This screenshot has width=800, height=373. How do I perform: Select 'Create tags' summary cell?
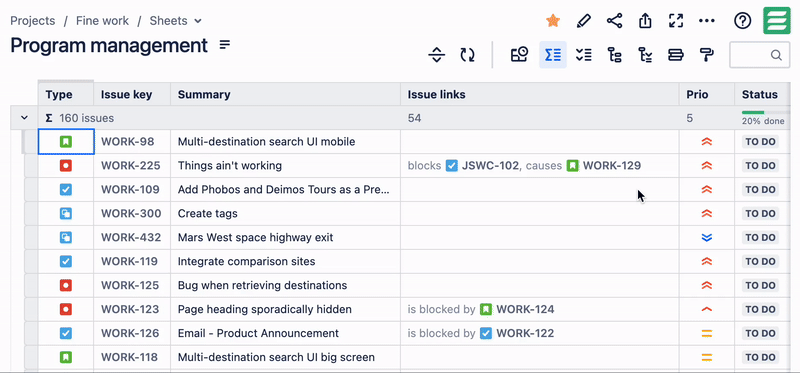(x=285, y=213)
